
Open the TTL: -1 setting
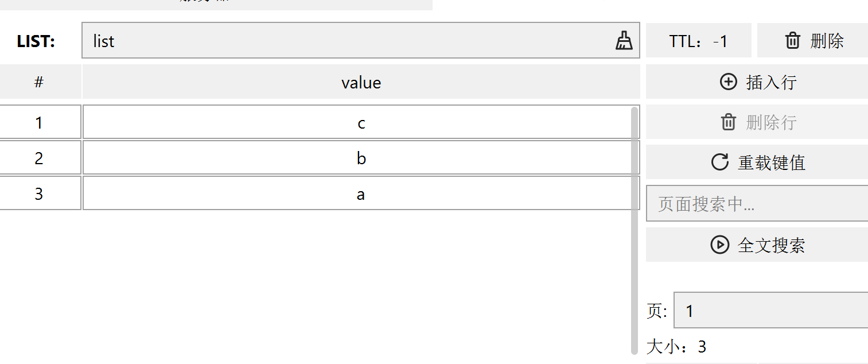point(698,41)
